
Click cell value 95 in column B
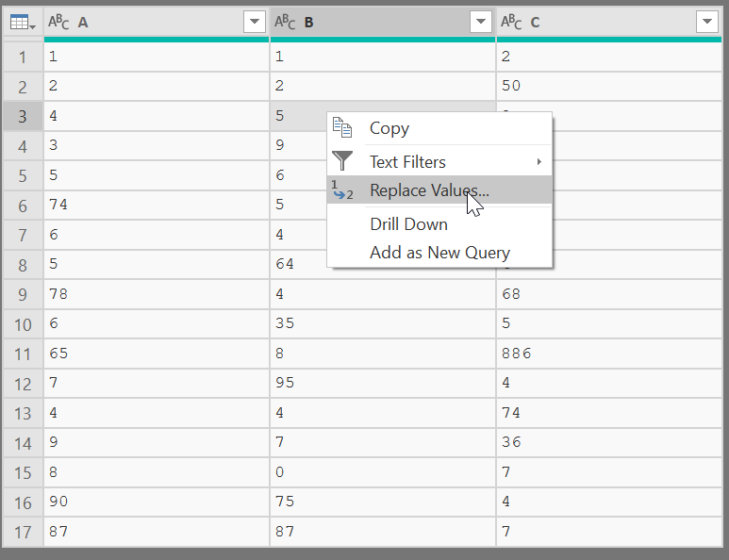(285, 383)
